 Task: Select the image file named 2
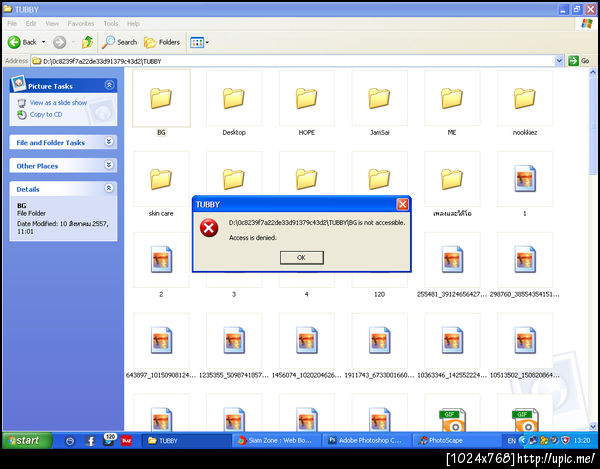(x=161, y=265)
